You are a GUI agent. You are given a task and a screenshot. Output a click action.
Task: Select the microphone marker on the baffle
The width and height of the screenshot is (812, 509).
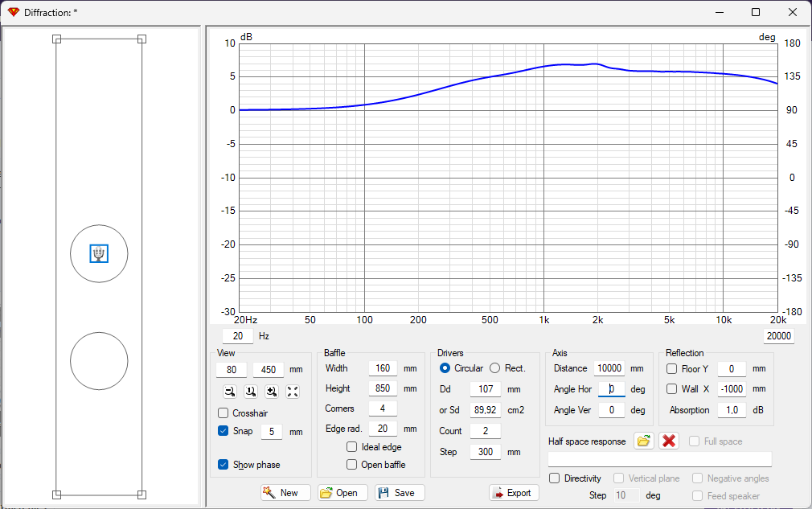[x=99, y=254]
